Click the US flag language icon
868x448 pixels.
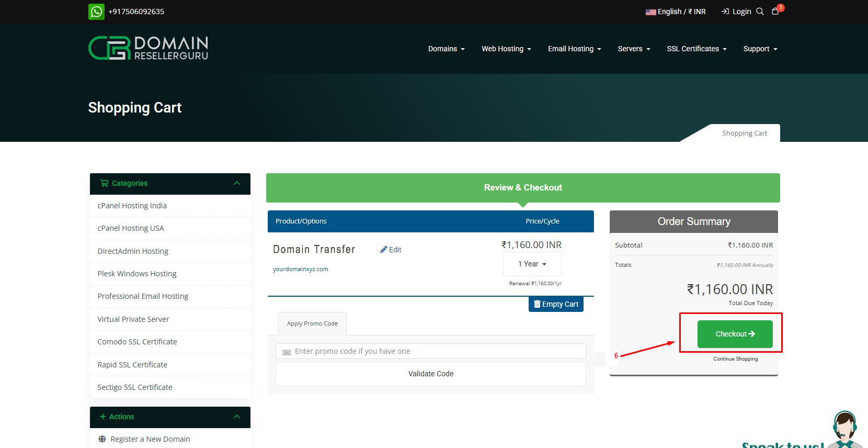[x=650, y=12]
